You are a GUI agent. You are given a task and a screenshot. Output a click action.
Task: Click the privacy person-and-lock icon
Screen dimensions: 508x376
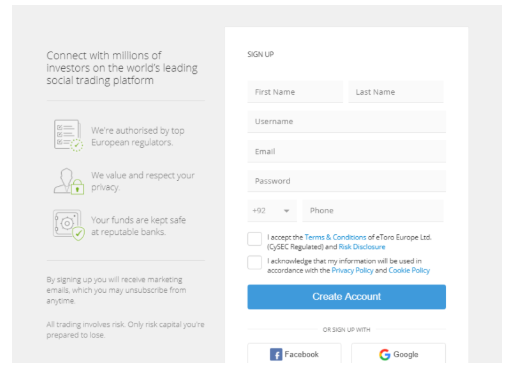[x=68, y=181]
